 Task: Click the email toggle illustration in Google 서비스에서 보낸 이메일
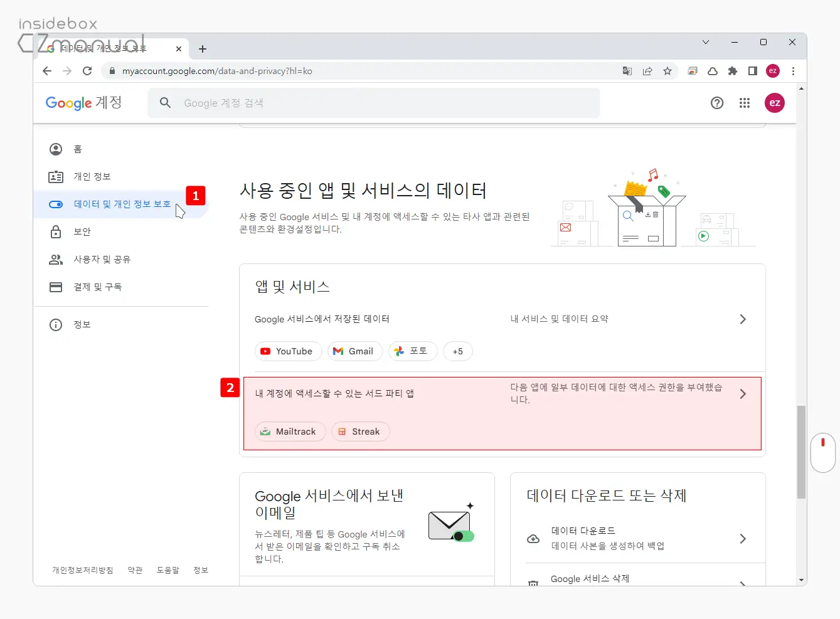(x=451, y=524)
